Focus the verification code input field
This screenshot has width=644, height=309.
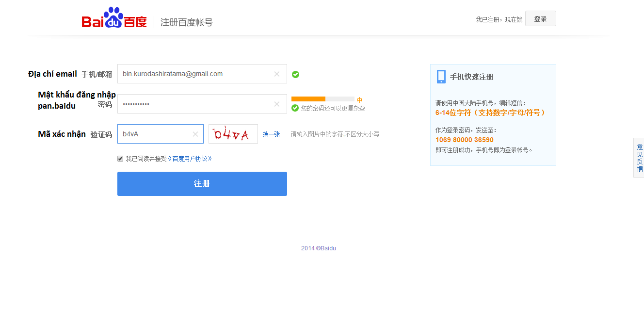161,134
